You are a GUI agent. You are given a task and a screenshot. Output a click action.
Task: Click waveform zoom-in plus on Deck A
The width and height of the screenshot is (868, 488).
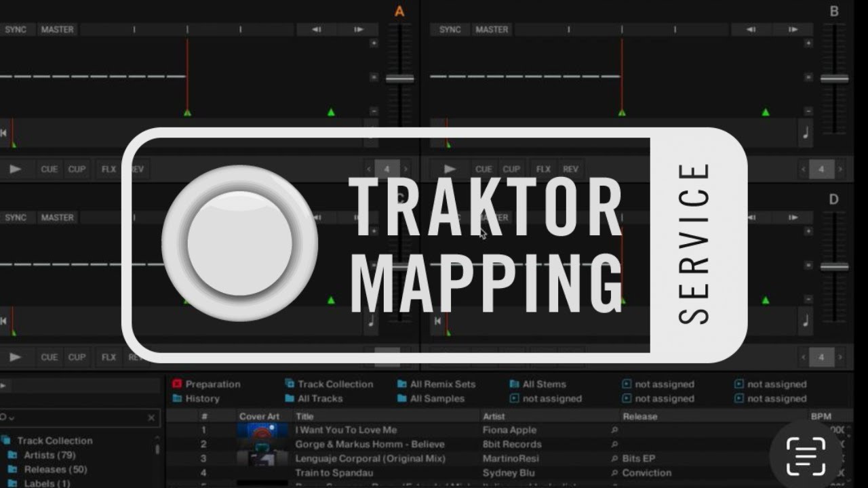(374, 43)
